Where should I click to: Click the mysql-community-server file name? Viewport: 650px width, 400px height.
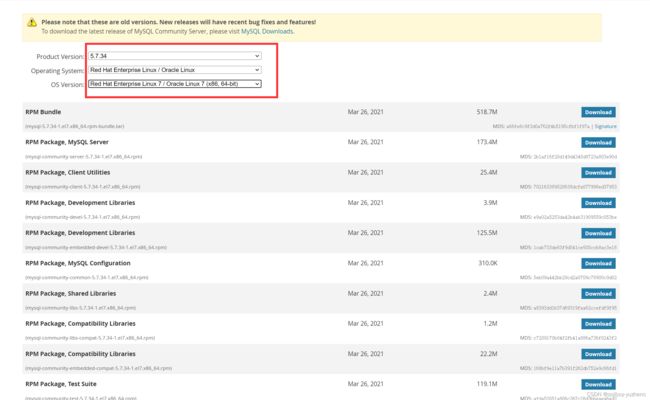point(84,157)
